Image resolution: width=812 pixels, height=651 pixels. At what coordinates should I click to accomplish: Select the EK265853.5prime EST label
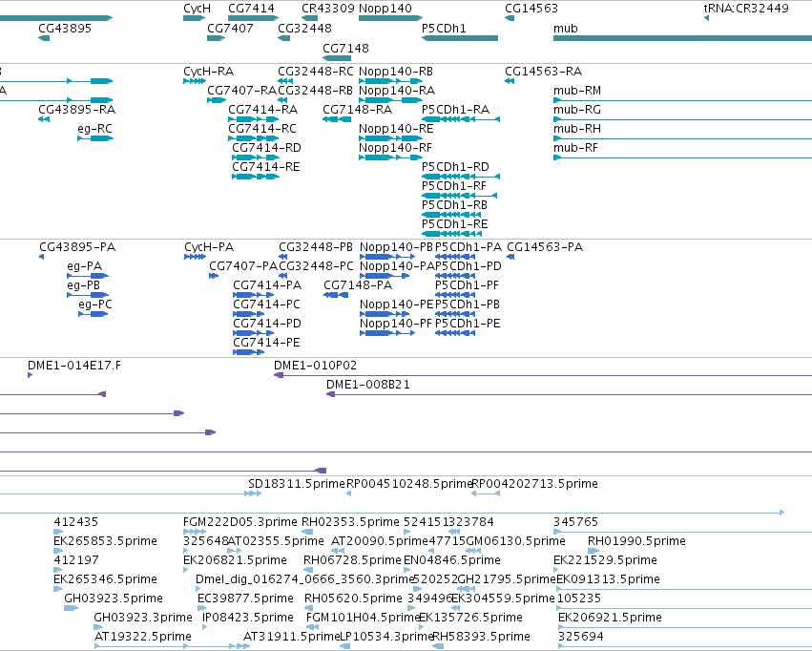pyautogui.click(x=105, y=541)
